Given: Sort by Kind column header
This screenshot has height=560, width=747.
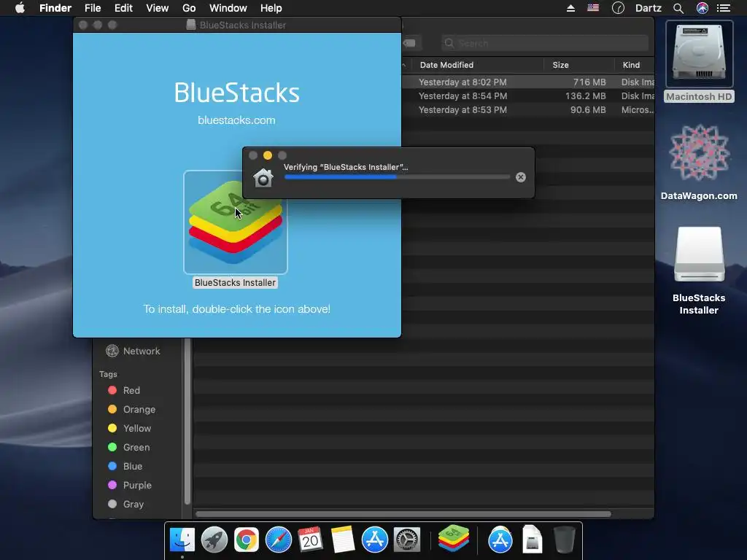Looking at the screenshot, I should tap(631, 65).
